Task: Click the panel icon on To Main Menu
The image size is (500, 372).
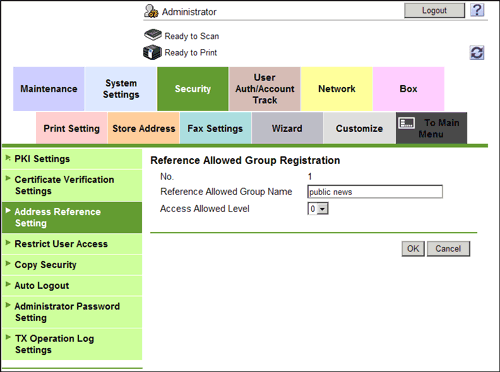Action: pos(407,123)
